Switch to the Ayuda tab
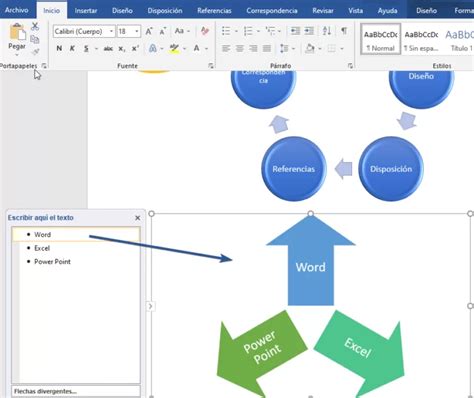Viewport: 474px width, 398px height. click(x=387, y=11)
